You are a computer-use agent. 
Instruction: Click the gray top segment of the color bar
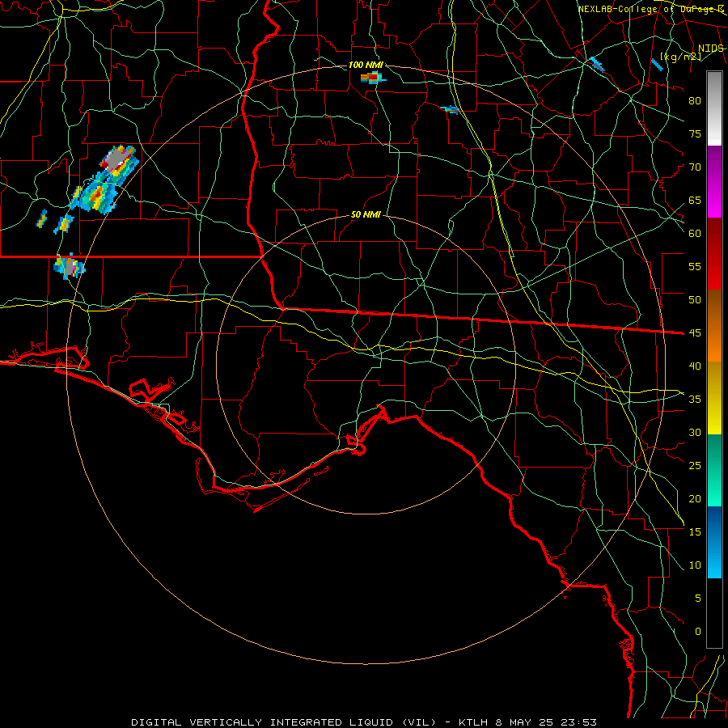714,108
